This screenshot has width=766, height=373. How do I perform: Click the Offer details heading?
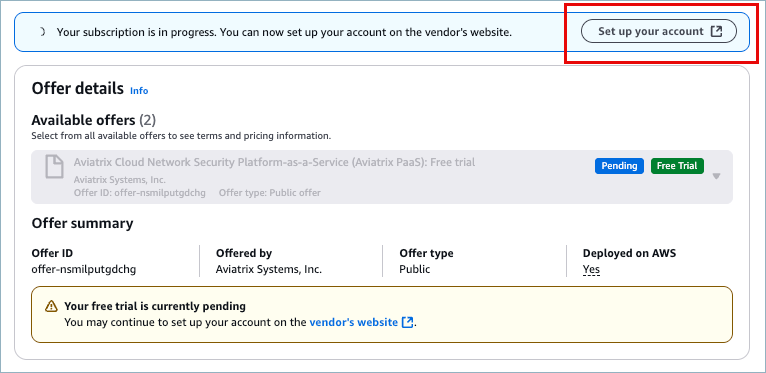(78, 89)
